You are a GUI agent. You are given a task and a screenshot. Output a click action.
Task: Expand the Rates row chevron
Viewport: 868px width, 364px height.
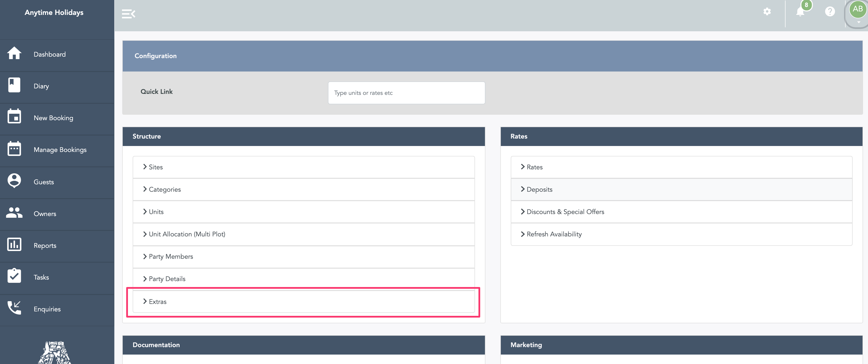click(x=523, y=167)
